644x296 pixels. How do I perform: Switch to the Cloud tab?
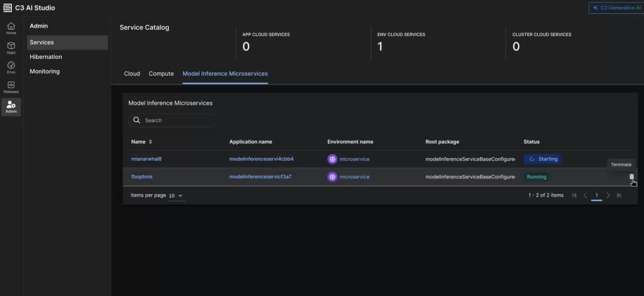[132, 74]
